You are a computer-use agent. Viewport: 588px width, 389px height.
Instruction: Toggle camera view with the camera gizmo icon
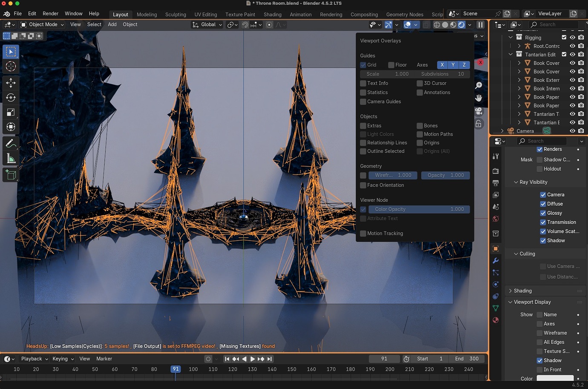[x=478, y=111]
